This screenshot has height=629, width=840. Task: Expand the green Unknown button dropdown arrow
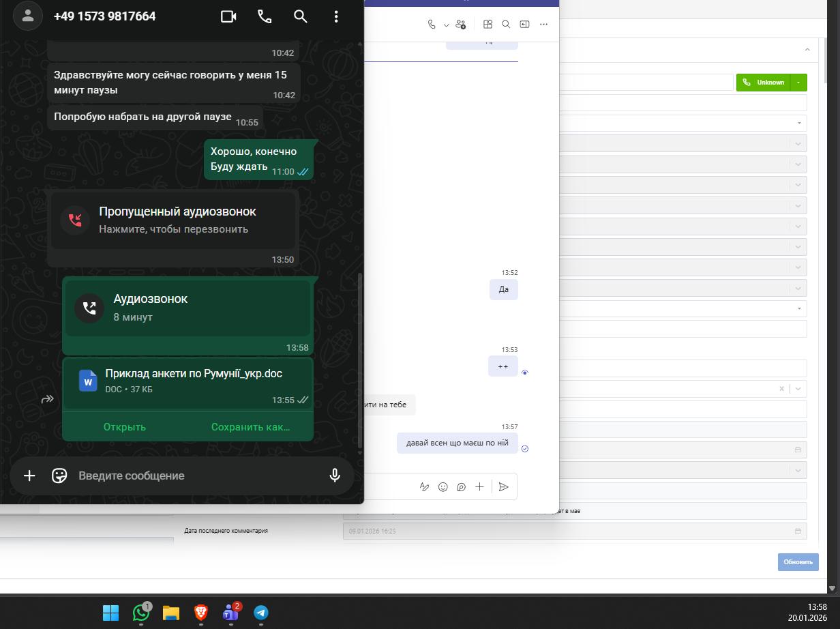[798, 82]
